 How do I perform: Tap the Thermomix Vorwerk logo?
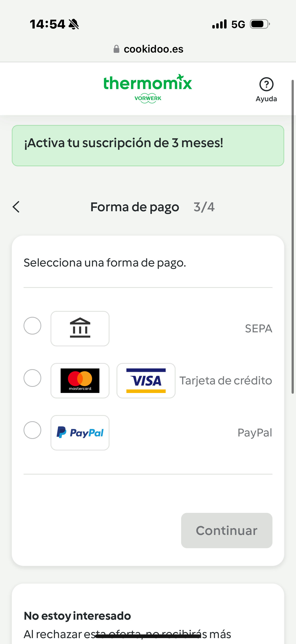coord(148,88)
